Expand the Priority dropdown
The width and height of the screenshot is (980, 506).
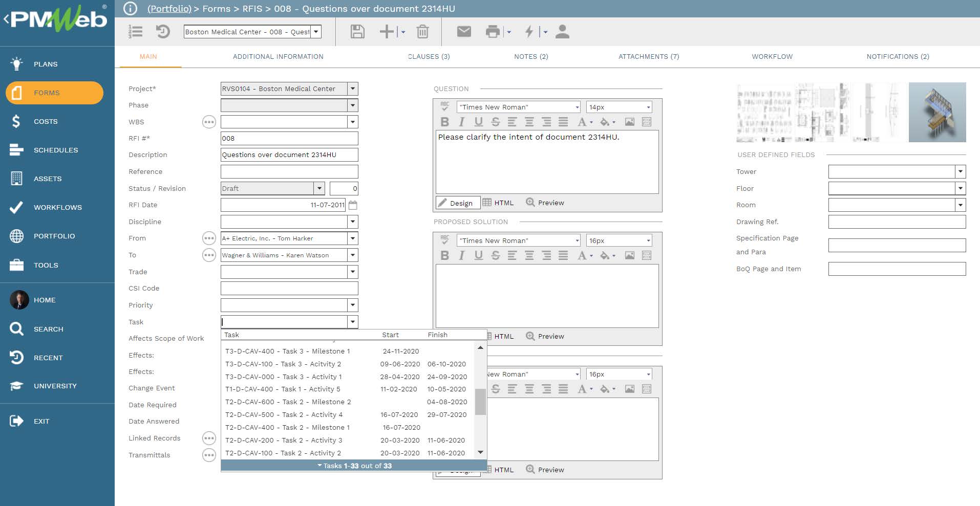pos(352,305)
